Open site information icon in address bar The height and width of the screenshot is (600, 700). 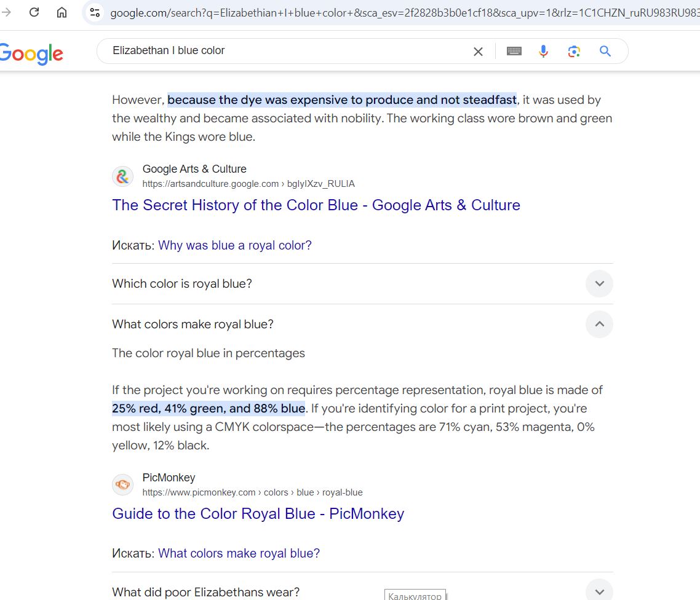[x=94, y=12]
